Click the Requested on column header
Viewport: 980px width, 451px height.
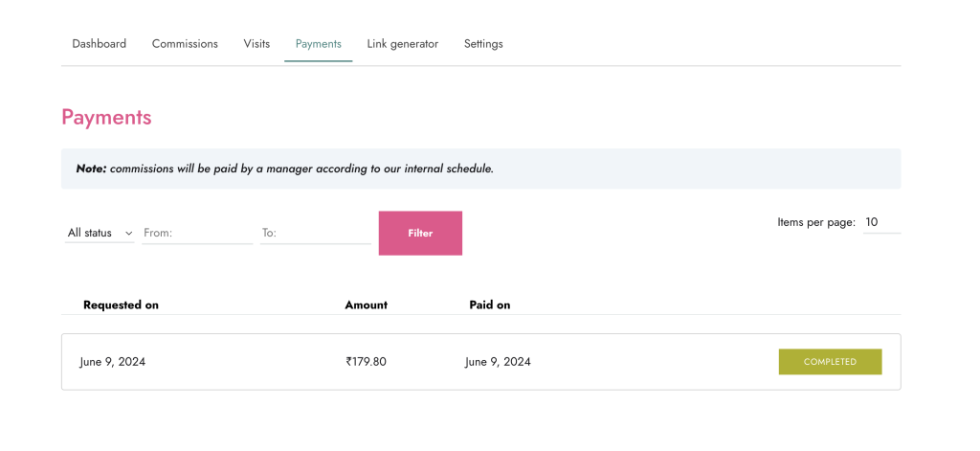121,305
